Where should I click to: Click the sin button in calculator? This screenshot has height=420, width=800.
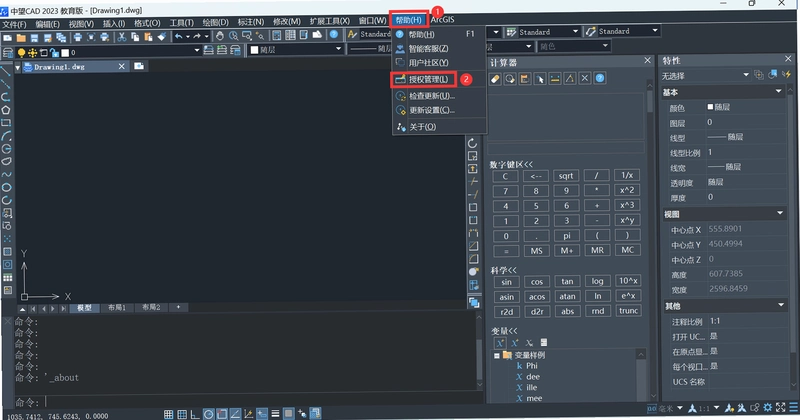coord(506,282)
